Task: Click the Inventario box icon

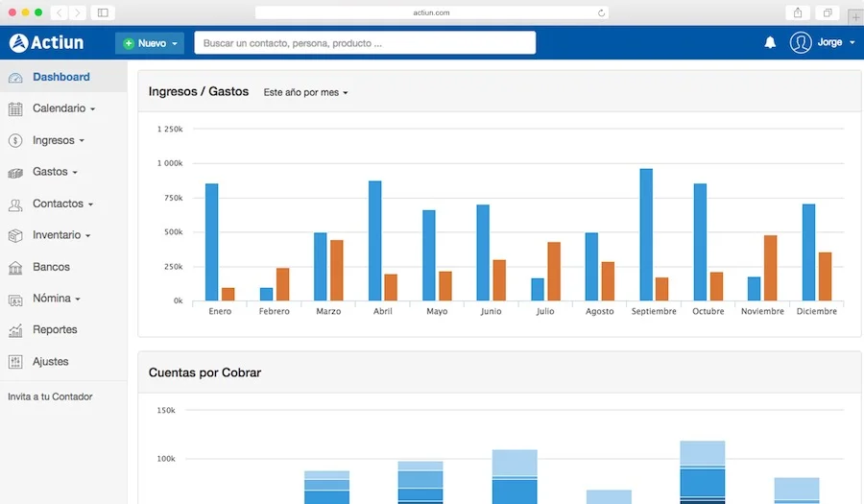Action: click(15, 236)
